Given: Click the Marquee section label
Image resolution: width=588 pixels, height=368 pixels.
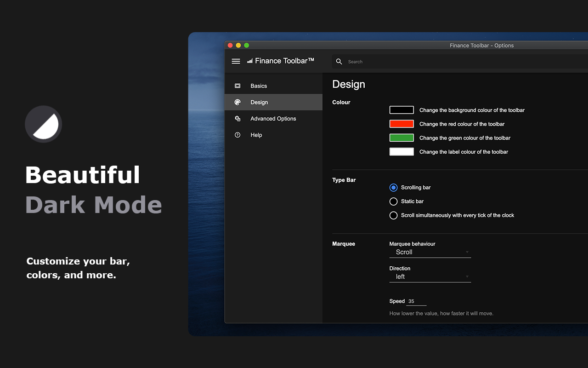Looking at the screenshot, I should pos(344,244).
